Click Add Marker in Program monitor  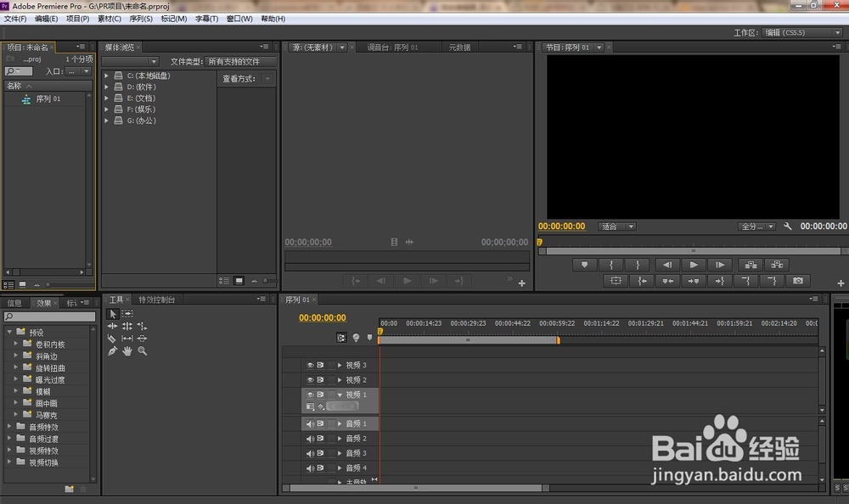(x=584, y=265)
